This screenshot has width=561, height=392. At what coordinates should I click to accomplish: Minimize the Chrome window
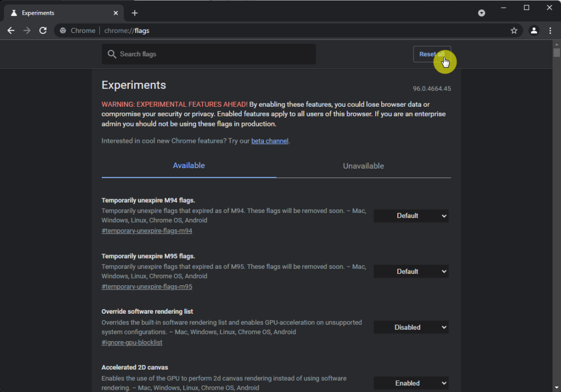coord(503,8)
